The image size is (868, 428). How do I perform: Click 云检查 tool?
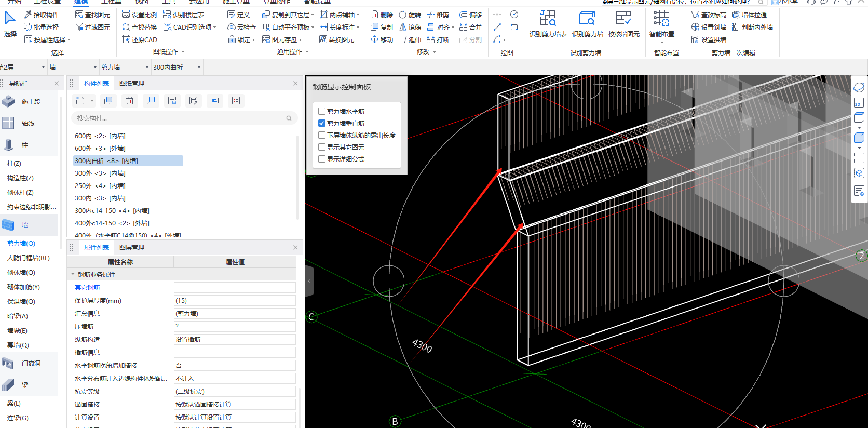[x=242, y=27]
